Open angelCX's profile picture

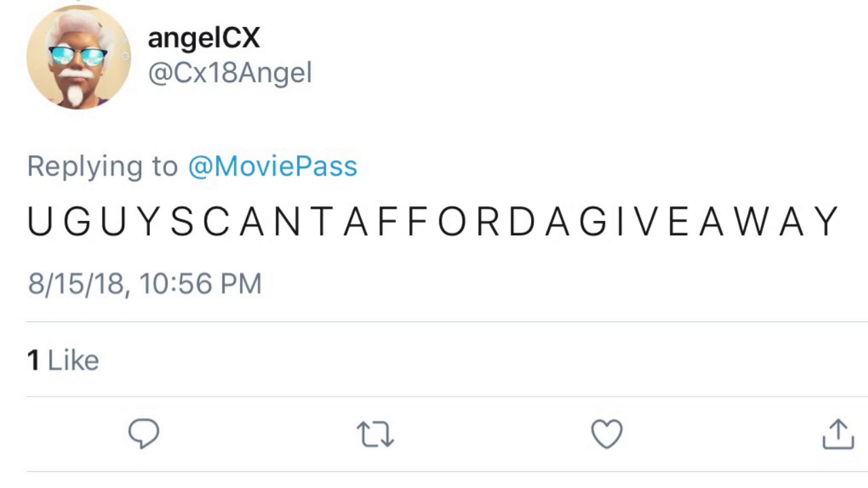pyautogui.click(x=79, y=57)
